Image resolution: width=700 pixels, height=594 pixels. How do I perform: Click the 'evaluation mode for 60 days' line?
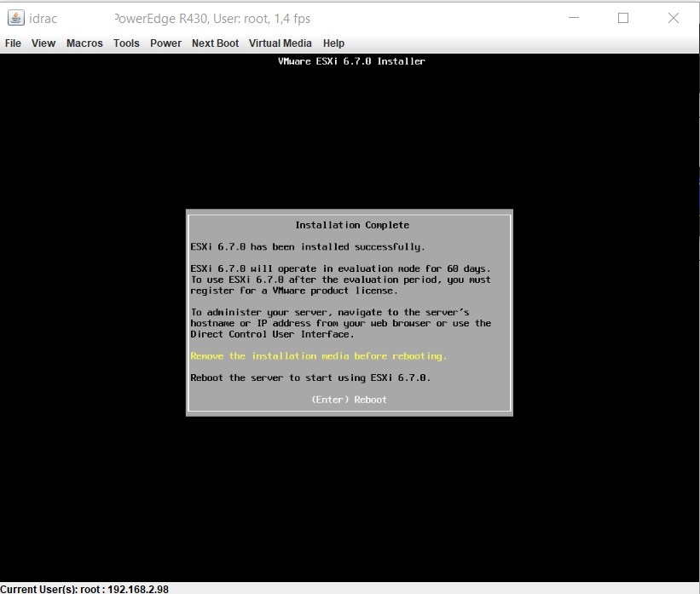pyautogui.click(x=341, y=268)
